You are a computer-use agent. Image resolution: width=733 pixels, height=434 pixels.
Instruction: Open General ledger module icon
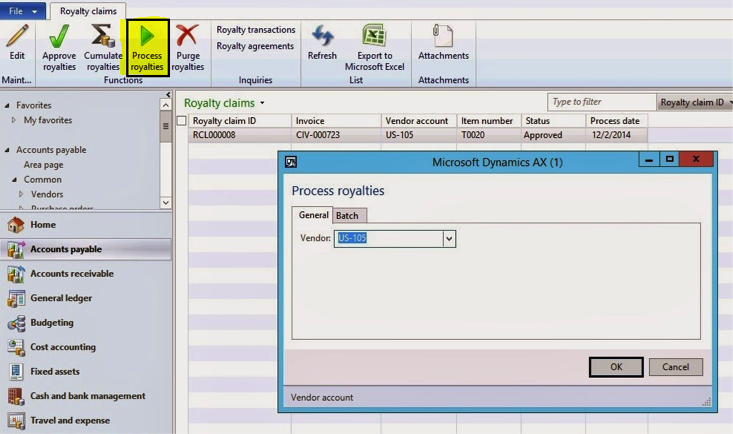click(16, 298)
